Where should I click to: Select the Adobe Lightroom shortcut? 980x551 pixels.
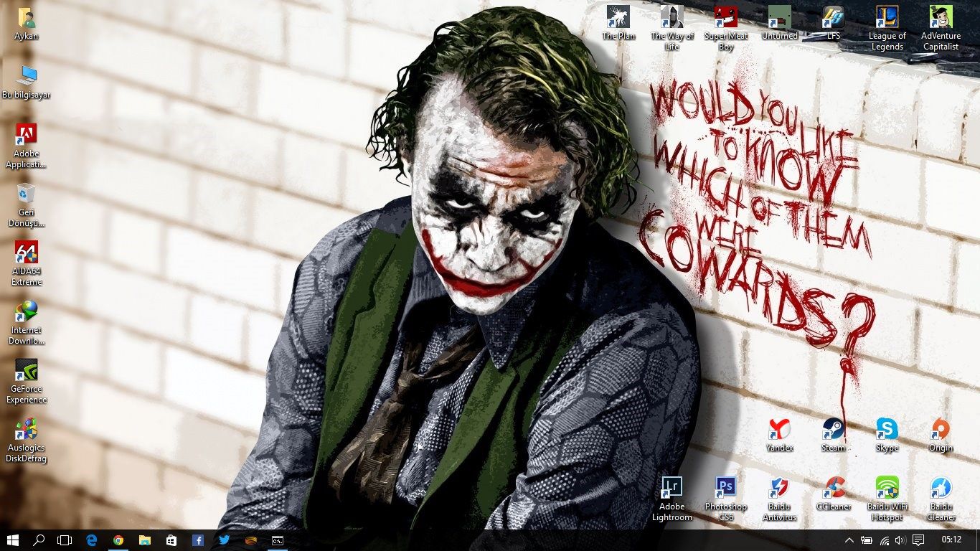coord(672,499)
